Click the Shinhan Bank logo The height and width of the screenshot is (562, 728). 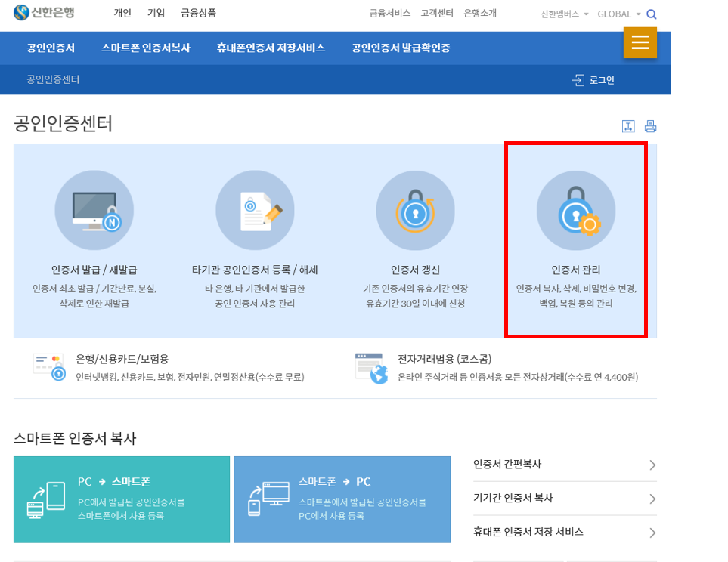(x=44, y=13)
